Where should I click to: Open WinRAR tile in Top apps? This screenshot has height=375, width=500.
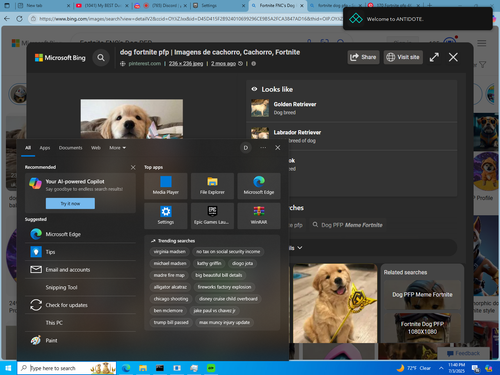click(259, 216)
